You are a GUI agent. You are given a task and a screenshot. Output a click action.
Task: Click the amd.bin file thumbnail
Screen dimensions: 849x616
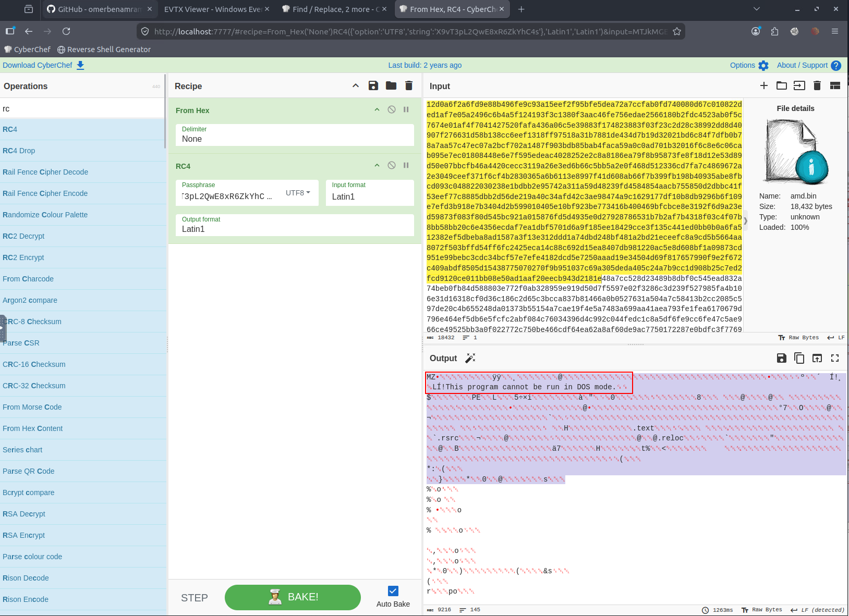coord(796,152)
